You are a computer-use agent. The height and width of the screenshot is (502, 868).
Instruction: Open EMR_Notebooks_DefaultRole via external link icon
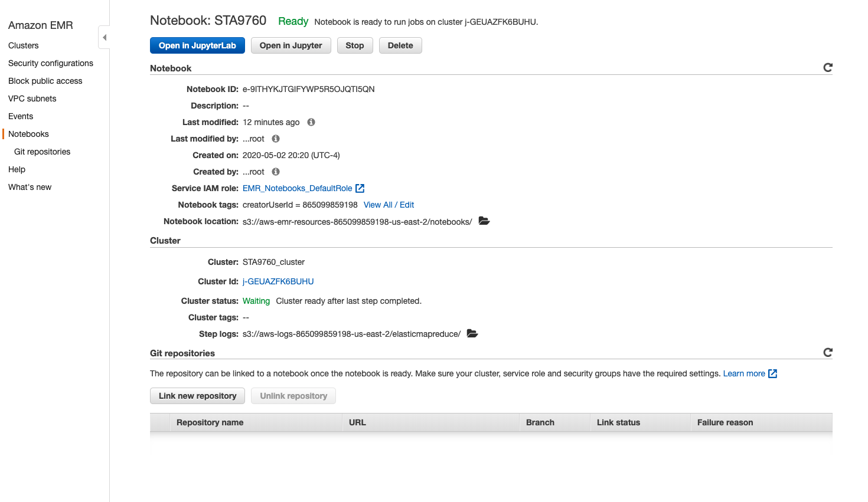coord(360,188)
